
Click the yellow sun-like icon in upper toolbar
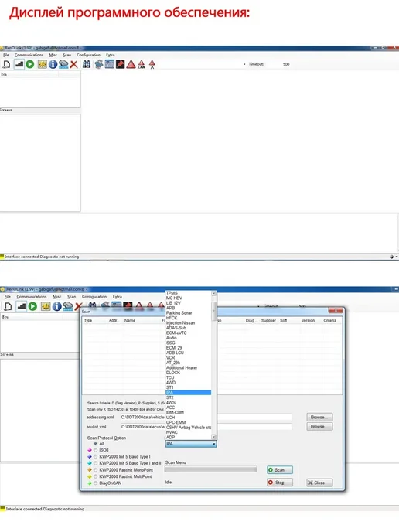(x=42, y=64)
